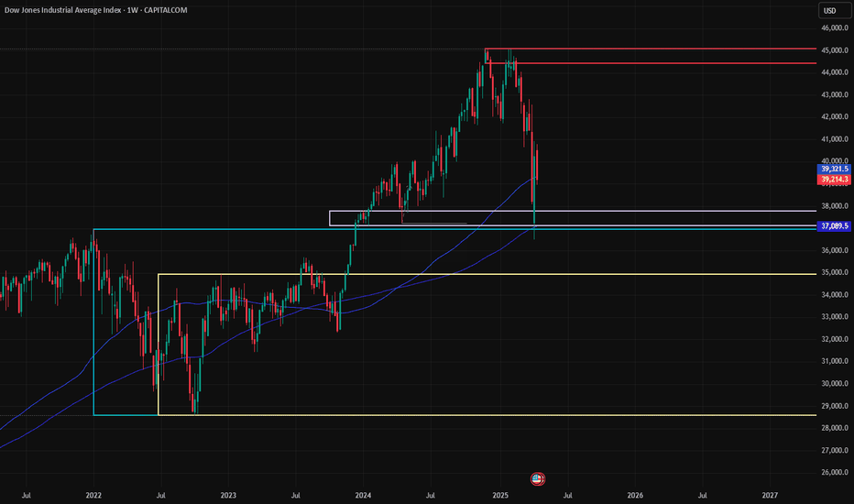854x504 pixels.
Task: Click the 27,000.0 price axis label
Action: coord(835,450)
